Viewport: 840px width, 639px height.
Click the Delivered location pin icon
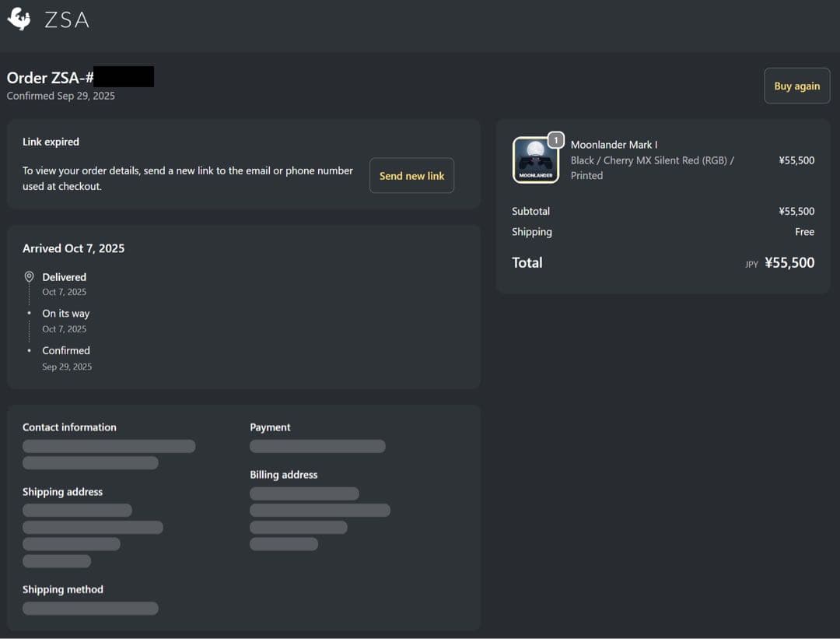pos(29,277)
